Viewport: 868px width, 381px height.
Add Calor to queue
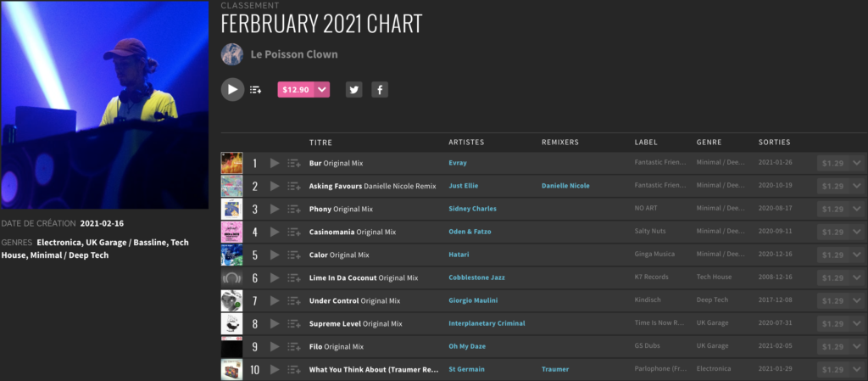click(x=294, y=255)
